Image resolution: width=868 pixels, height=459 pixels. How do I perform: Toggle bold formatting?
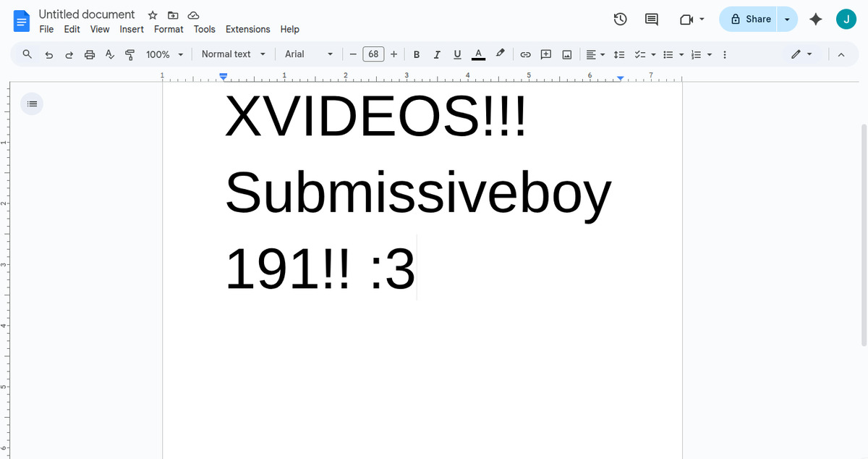[x=417, y=54]
